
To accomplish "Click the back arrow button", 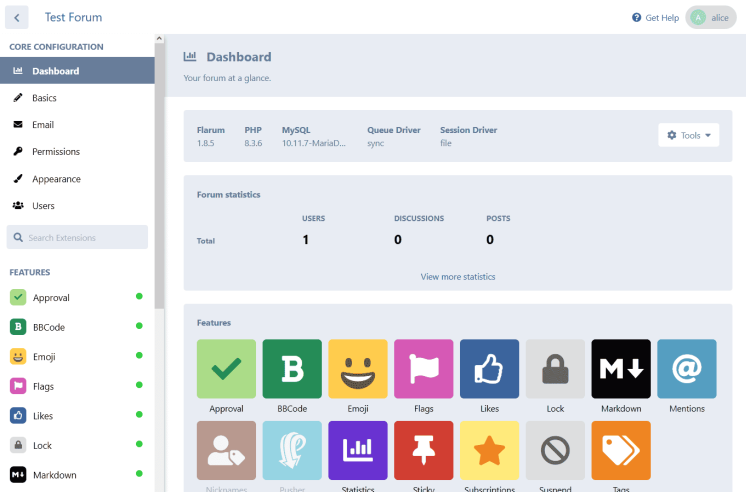I will pos(17,18).
